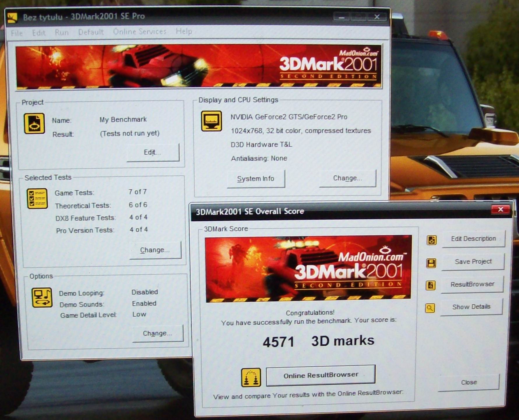Click the Project document icon

34,123
